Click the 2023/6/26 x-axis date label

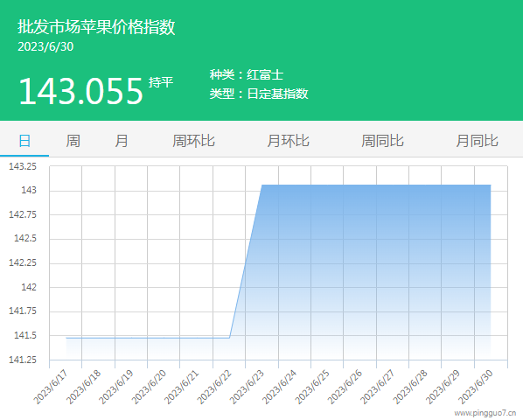tap(345, 387)
